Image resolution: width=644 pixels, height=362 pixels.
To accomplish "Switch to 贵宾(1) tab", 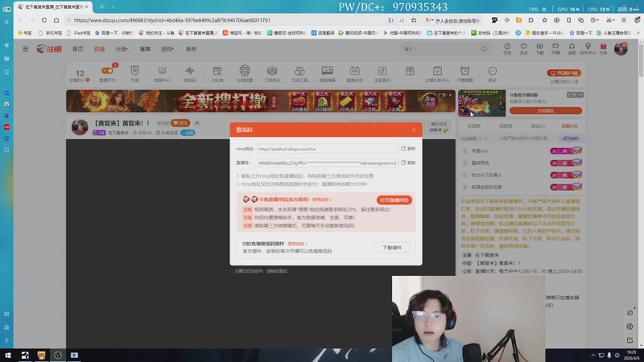I will [538, 126].
